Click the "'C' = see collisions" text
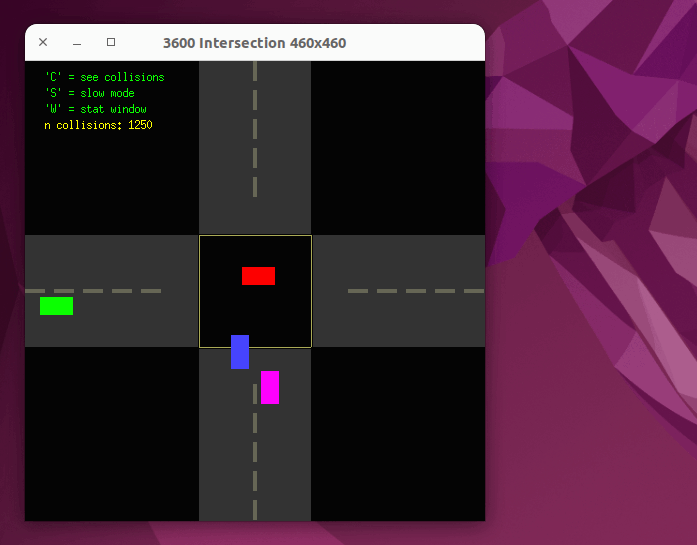 tap(105, 77)
